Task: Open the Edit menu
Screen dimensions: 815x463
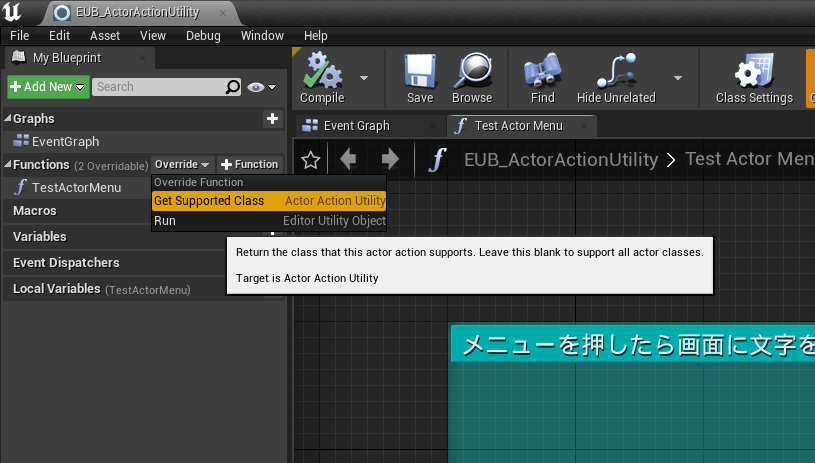Action: (x=59, y=36)
